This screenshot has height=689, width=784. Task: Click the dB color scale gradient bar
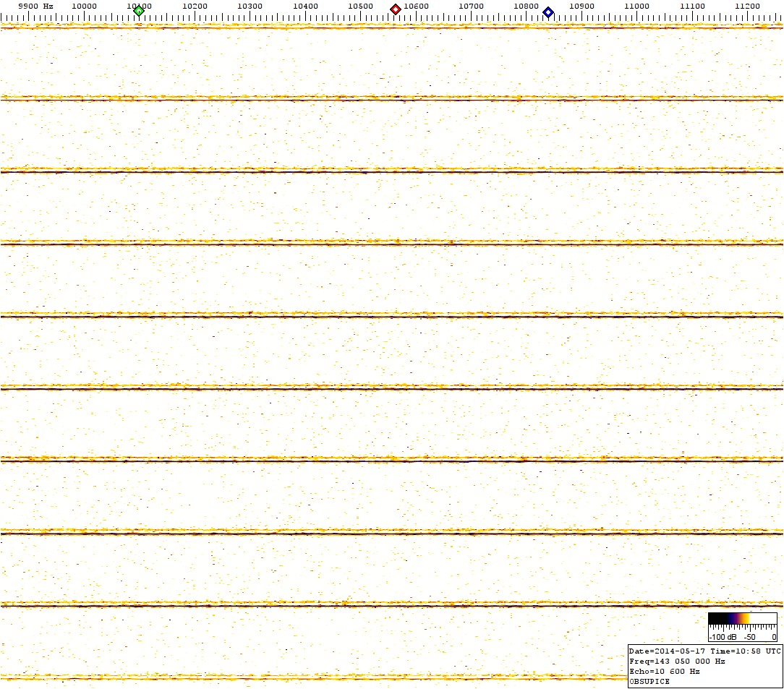742,618
